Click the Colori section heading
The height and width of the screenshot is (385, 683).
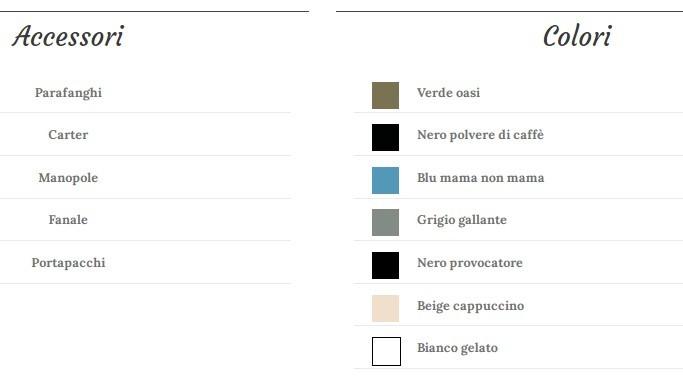pos(577,36)
